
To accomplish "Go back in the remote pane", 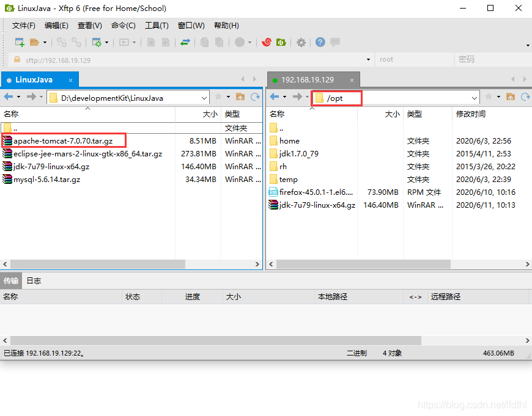I will (275, 97).
